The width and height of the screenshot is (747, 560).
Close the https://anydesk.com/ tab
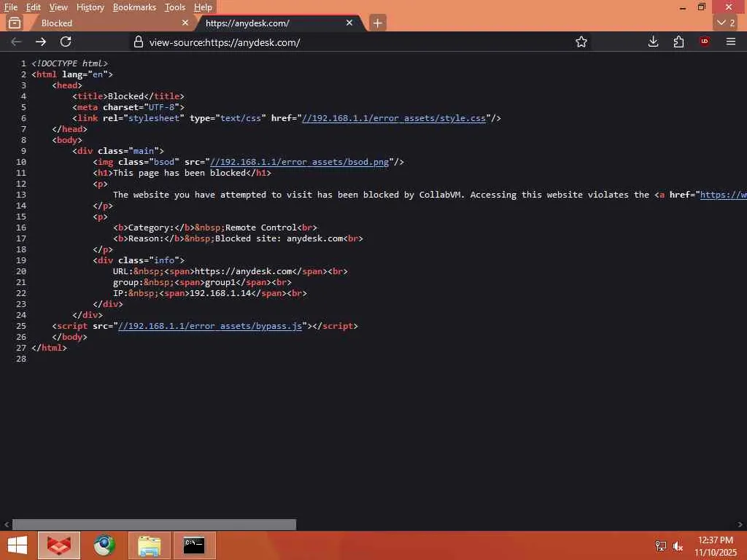pyautogui.click(x=349, y=23)
